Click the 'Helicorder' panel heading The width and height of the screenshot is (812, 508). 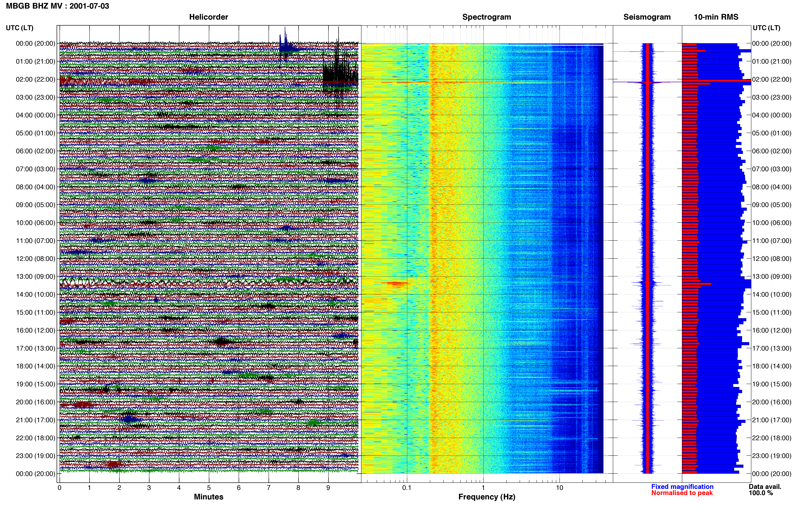click(209, 17)
